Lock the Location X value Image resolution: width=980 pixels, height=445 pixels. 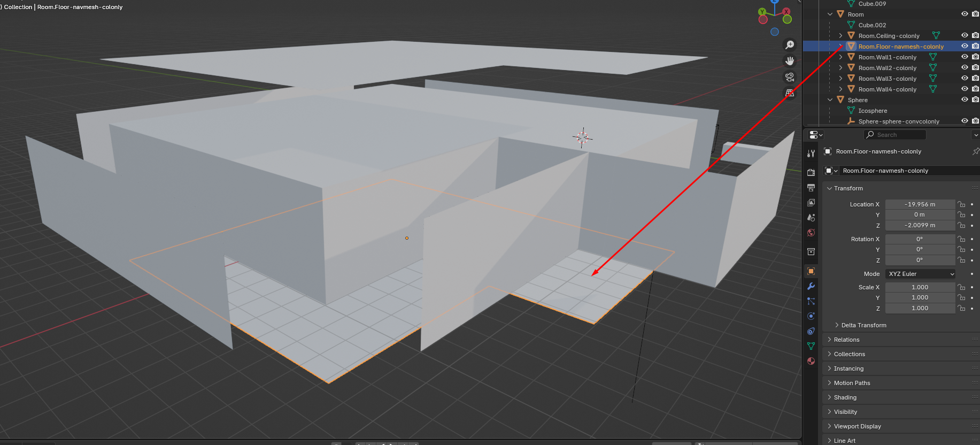click(961, 204)
